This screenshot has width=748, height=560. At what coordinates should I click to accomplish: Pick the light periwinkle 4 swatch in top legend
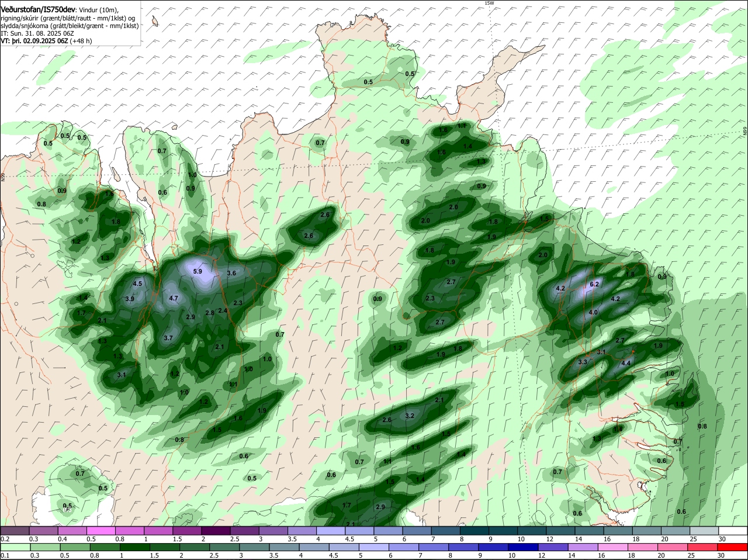point(331,531)
